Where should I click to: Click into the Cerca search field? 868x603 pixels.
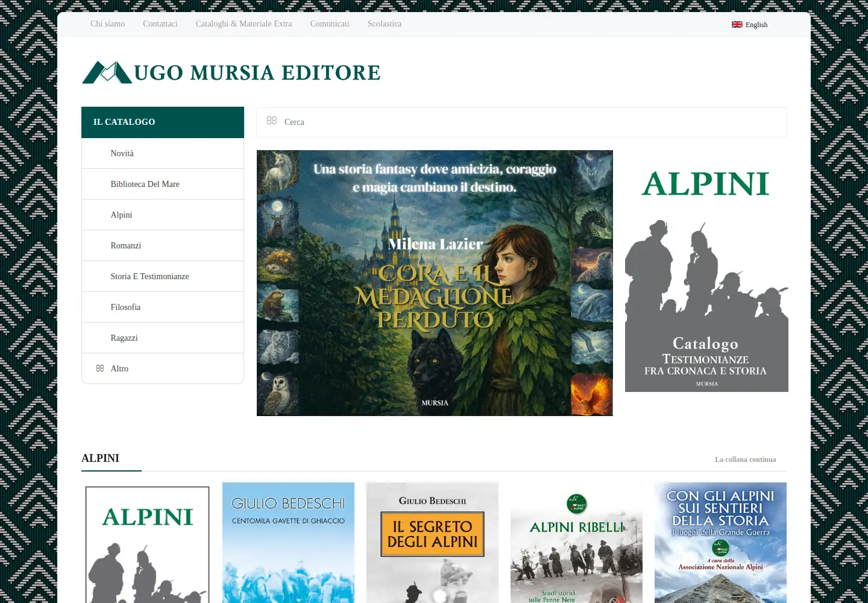[521, 122]
